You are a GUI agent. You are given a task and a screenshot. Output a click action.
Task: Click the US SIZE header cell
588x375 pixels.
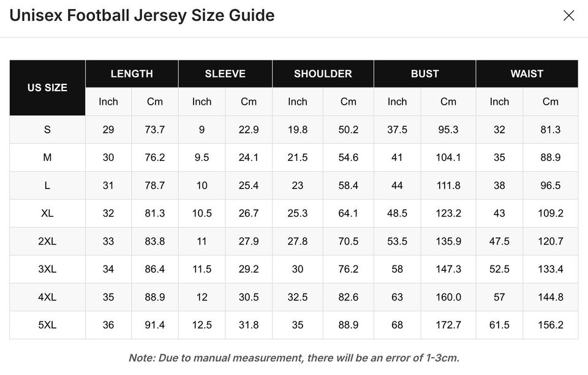[x=47, y=87]
